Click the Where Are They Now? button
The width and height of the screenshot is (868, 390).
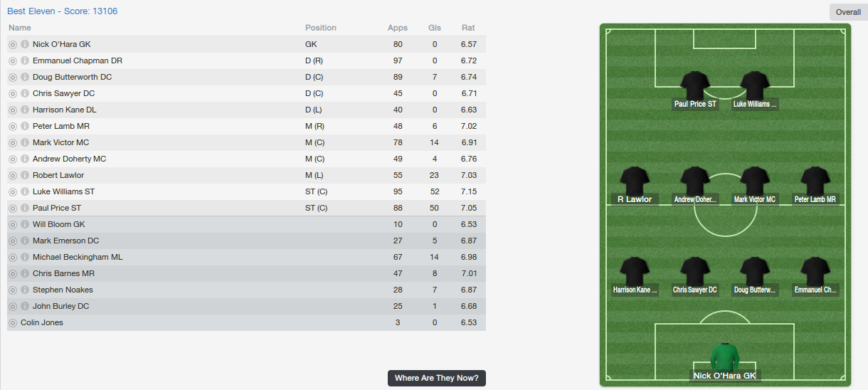(x=437, y=378)
